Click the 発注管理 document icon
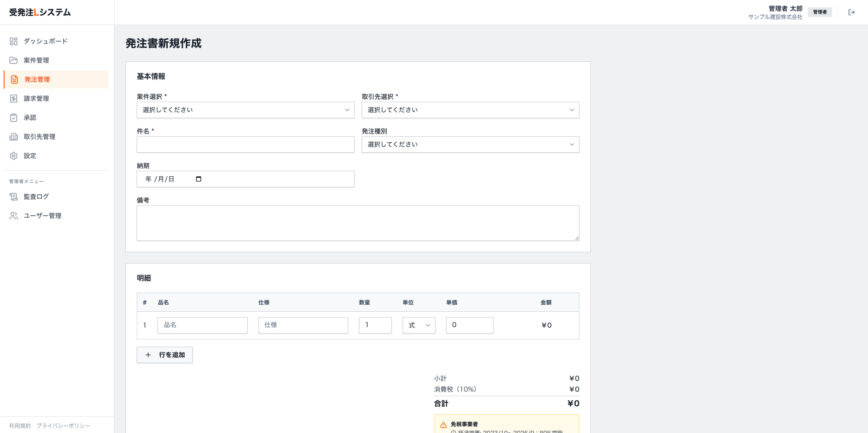This screenshot has height=433, width=868. tap(15, 80)
